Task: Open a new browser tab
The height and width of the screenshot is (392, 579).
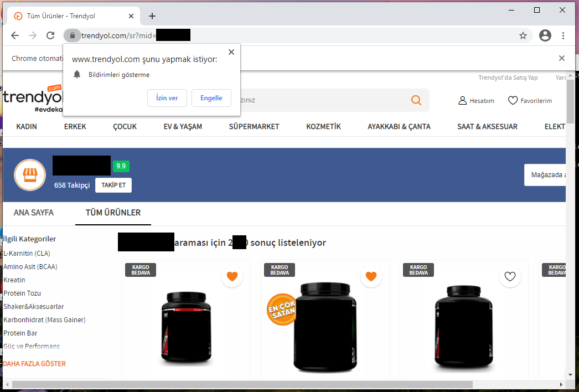Action: (x=152, y=16)
